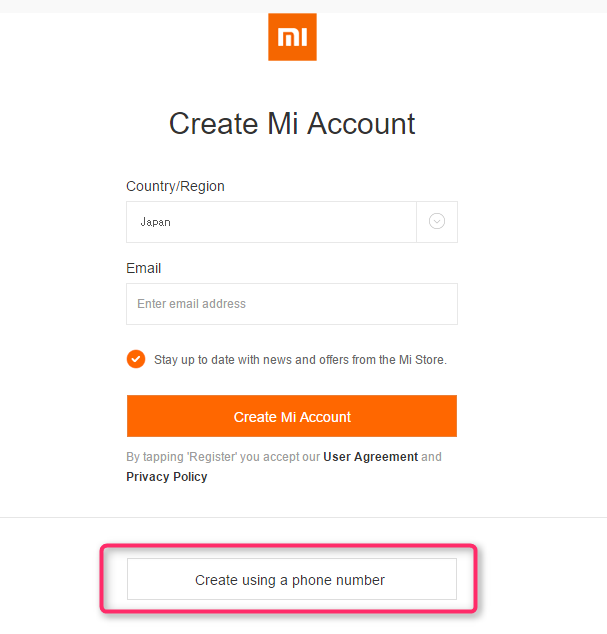Click the 'By tapping Register' disclaimer text
Screen dimensions: 607x634
click(x=222, y=457)
